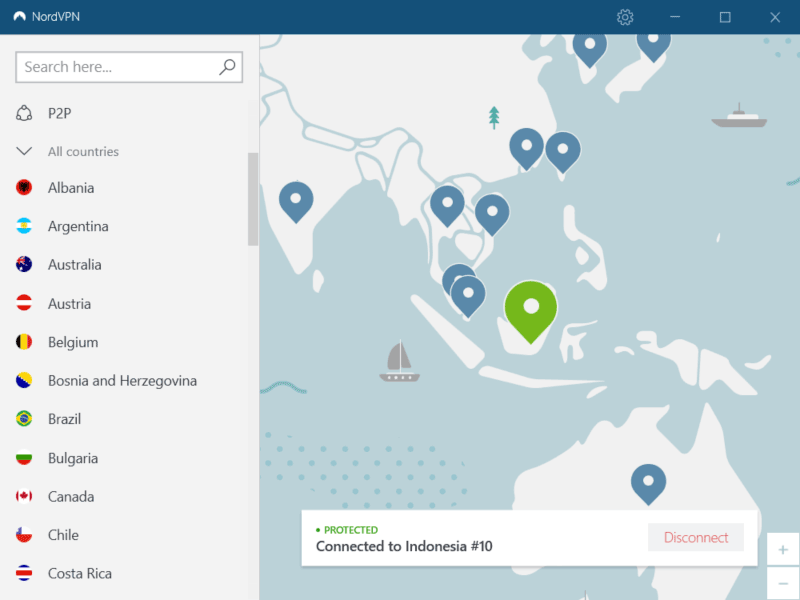Click the Belgium flag icon
800x600 pixels.
coord(24,342)
